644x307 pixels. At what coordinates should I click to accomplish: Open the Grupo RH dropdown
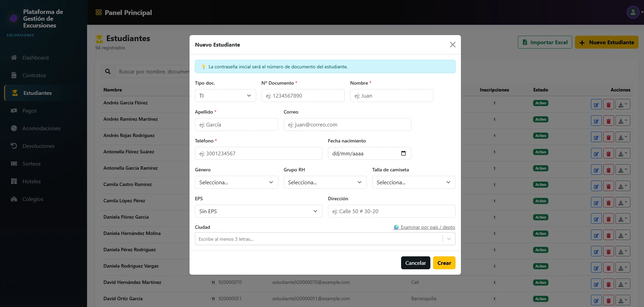325,182
